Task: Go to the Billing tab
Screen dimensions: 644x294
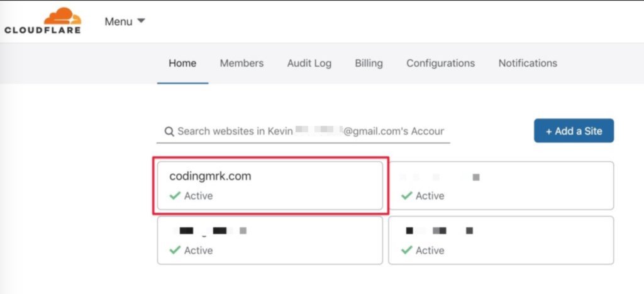Action: 369,64
